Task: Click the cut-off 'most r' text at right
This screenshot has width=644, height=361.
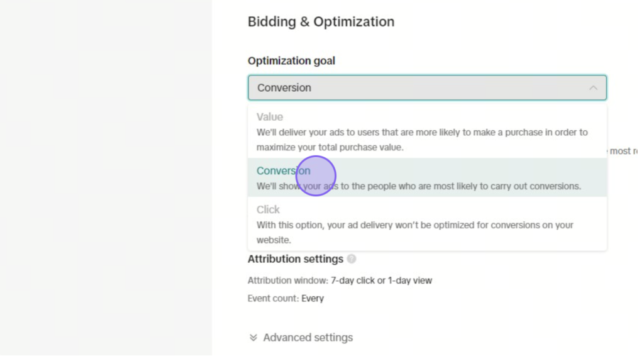Action: pos(623,151)
